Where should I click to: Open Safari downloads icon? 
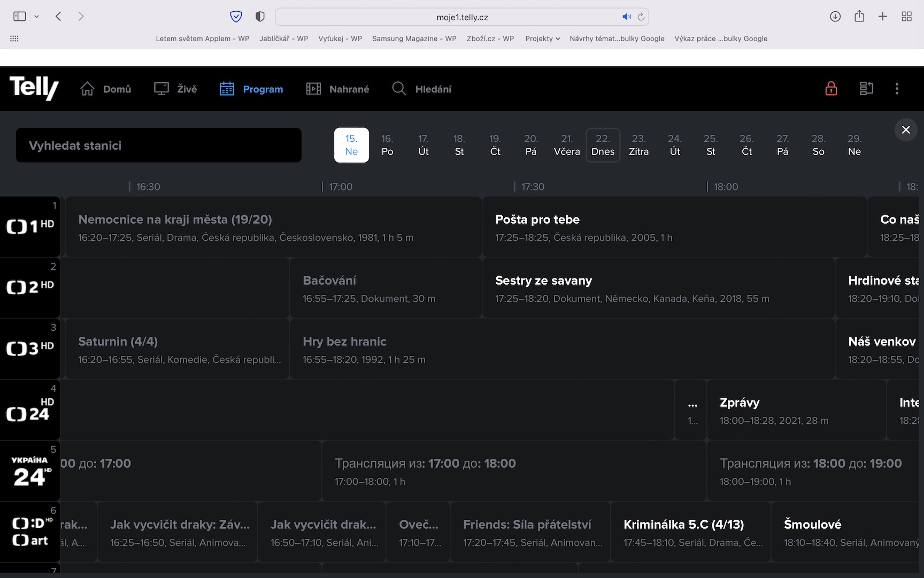[835, 17]
